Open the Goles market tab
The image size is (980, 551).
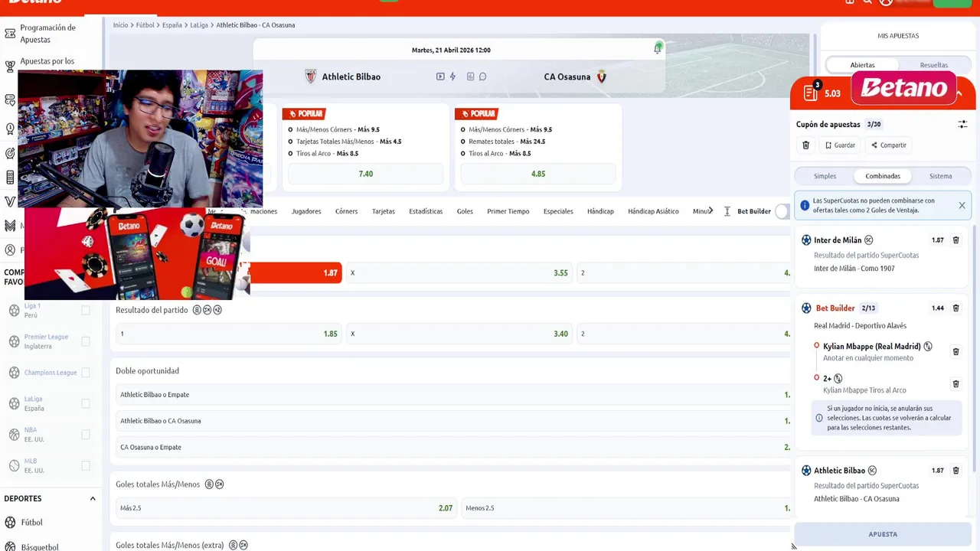point(465,211)
